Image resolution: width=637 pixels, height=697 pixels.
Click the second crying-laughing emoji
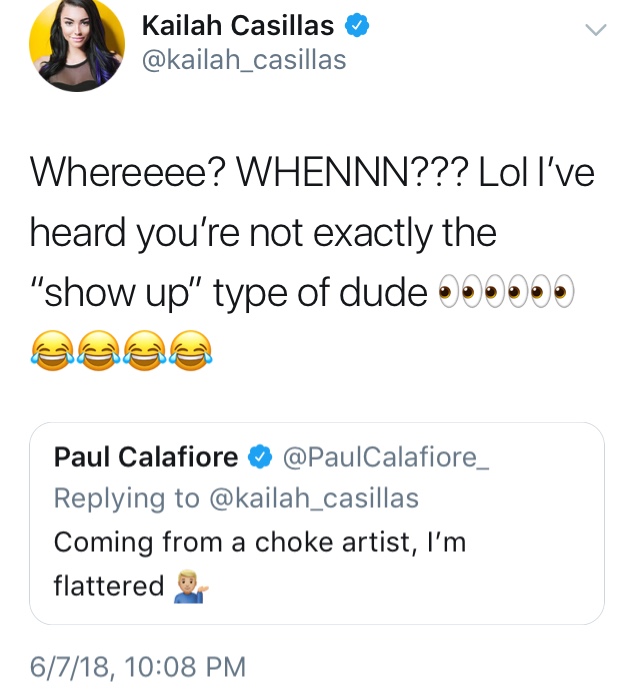99,350
